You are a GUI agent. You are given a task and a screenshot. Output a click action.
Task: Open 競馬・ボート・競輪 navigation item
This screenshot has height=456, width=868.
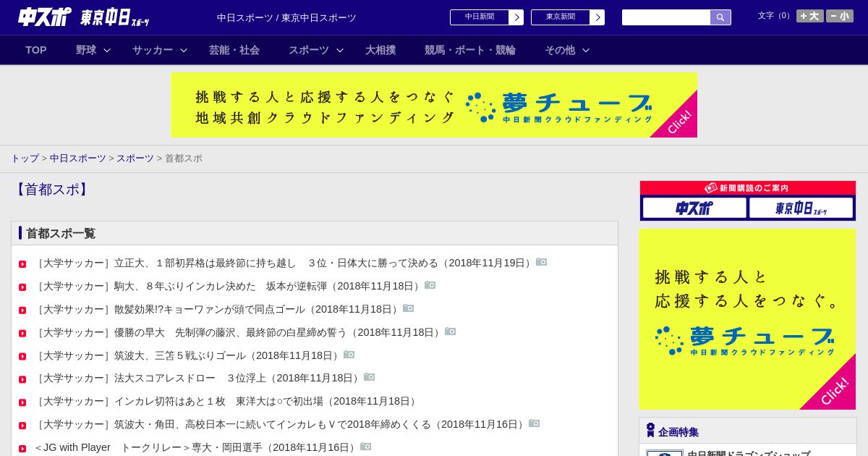470,50
